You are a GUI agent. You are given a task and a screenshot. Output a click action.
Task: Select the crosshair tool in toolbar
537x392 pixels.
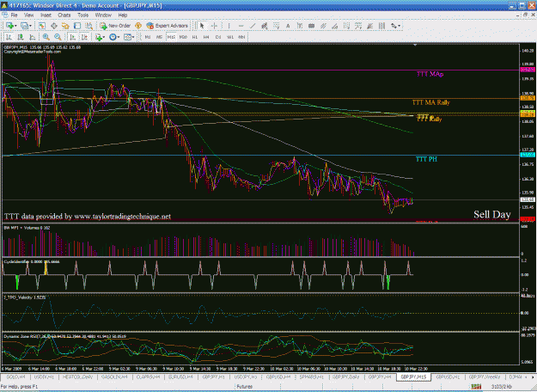pyautogui.click(x=214, y=26)
